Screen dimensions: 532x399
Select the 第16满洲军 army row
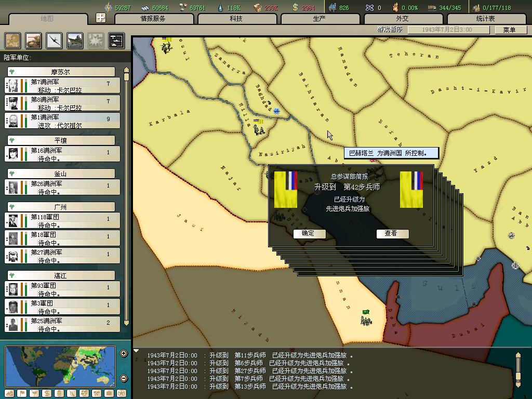[x=62, y=154]
